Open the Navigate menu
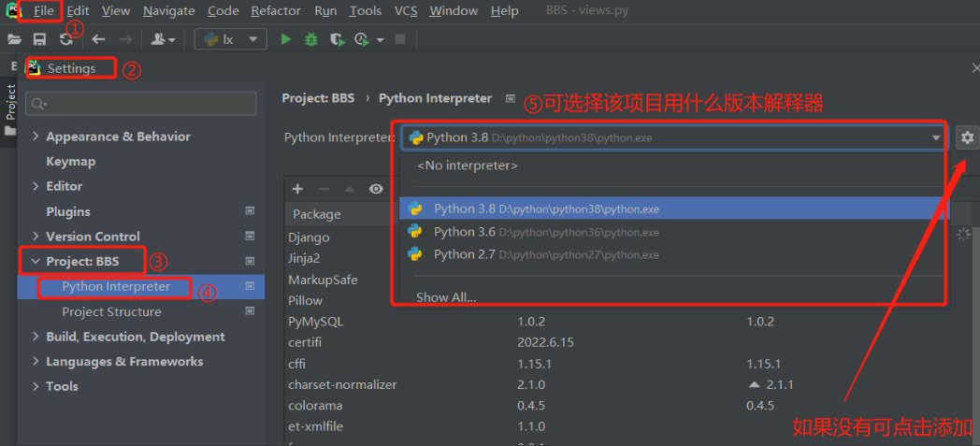The height and width of the screenshot is (446, 980). point(168,10)
